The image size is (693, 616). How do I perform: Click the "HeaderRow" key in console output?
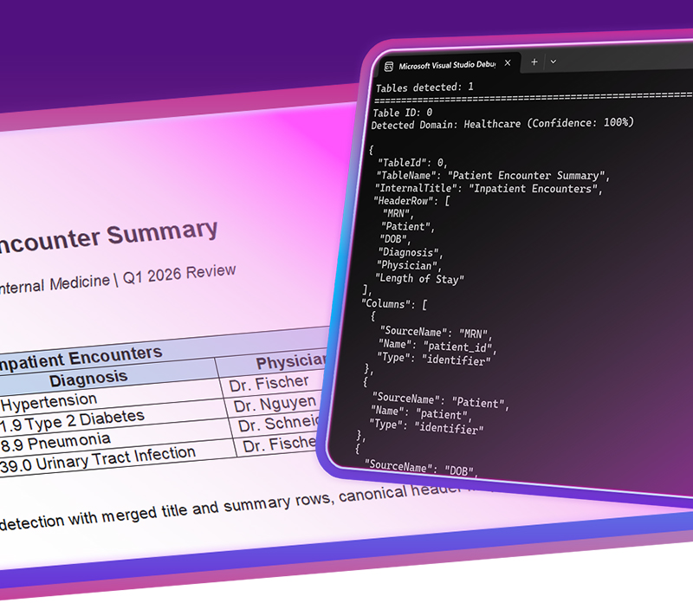click(x=400, y=200)
